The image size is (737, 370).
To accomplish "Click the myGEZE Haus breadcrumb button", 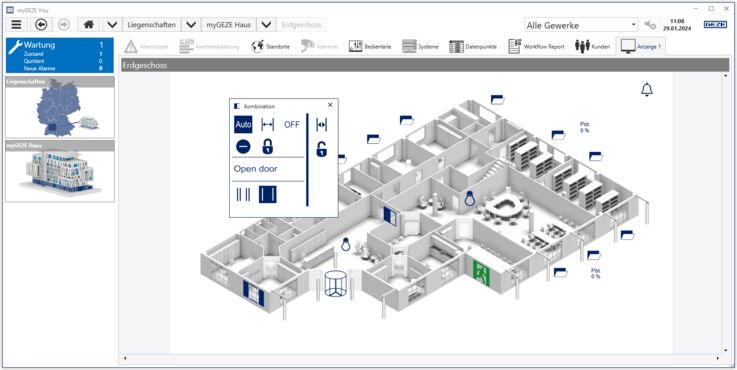I will pyautogui.click(x=228, y=24).
